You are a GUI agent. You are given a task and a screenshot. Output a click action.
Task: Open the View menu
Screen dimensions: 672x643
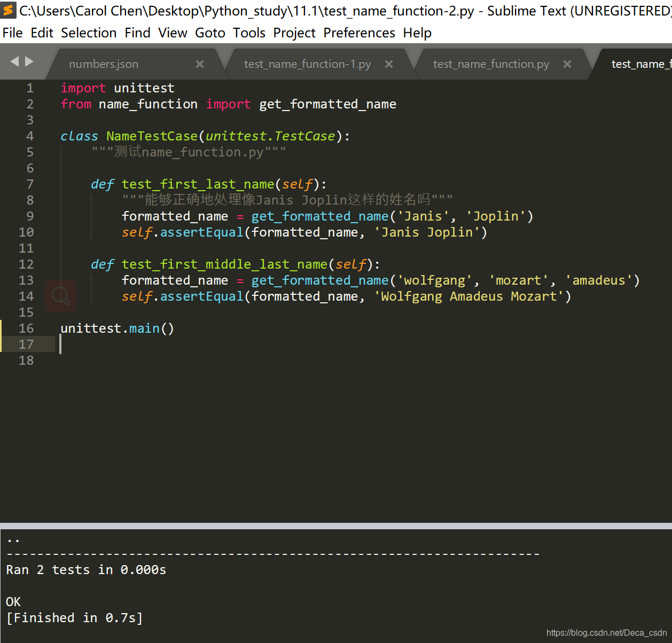[173, 33]
